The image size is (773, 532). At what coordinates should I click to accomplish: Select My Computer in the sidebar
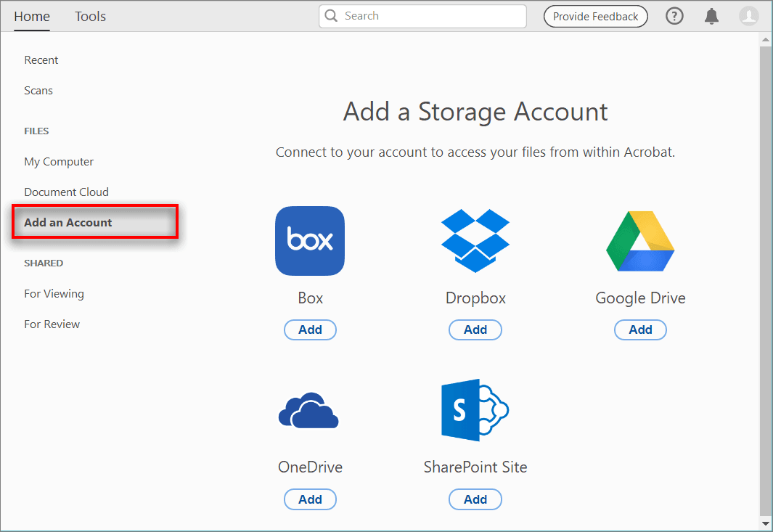(x=59, y=162)
